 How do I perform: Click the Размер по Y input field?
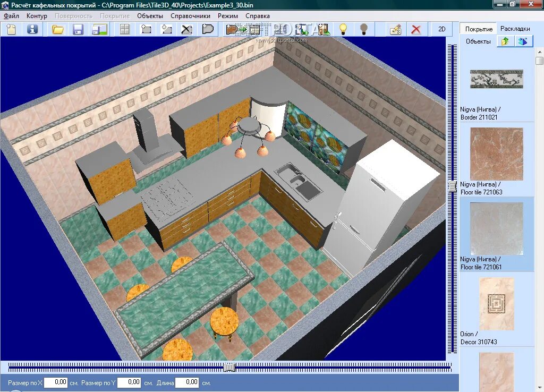pyautogui.click(x=129, y=382)
